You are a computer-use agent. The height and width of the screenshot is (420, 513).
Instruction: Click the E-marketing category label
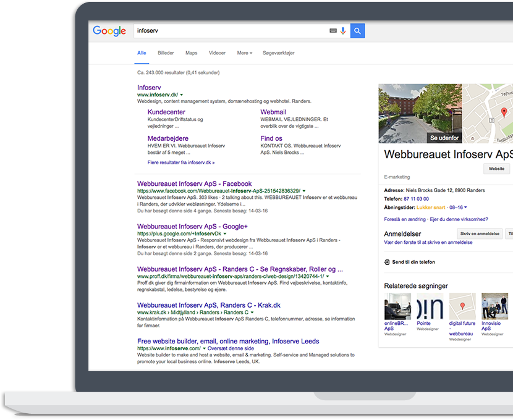click(x=397, y=177)
